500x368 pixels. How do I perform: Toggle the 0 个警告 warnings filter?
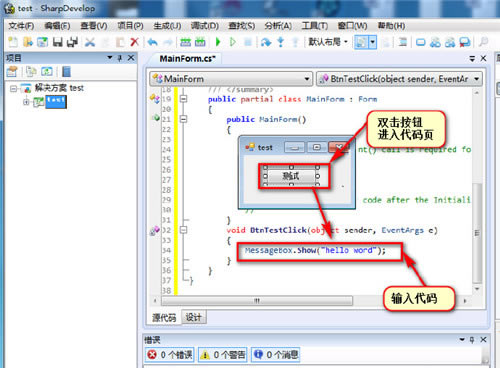[x=223, y=355]
